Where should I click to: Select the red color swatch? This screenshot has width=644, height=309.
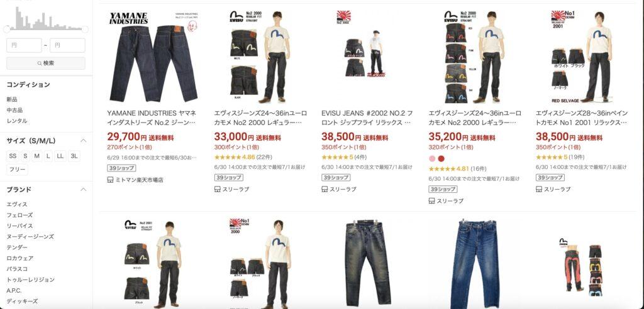click(441, 158)
